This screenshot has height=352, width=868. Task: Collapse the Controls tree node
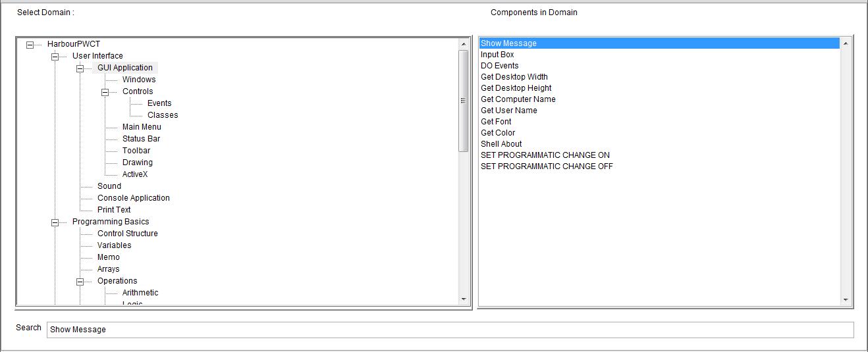[105, 92]
